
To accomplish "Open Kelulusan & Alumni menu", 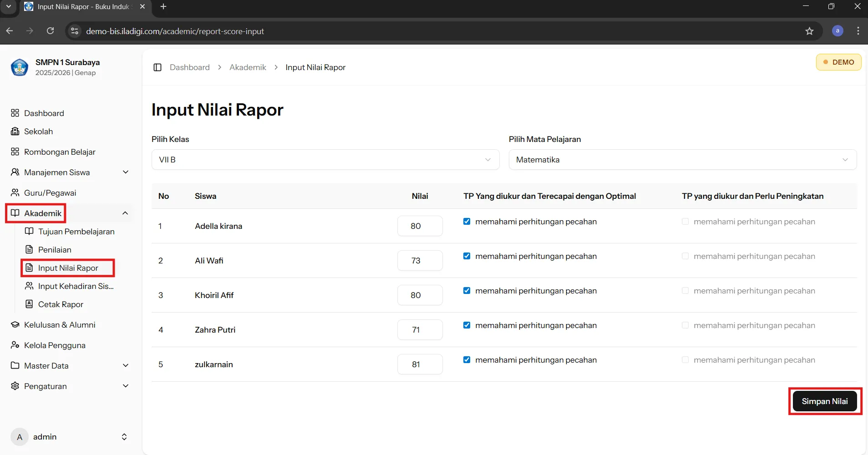I will click(60, 325).
